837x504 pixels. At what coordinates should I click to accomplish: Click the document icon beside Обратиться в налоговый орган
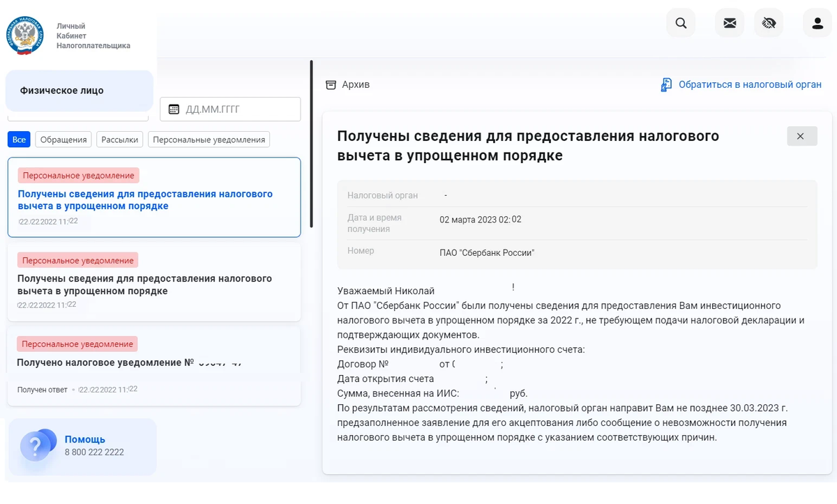tap(666, 84)
